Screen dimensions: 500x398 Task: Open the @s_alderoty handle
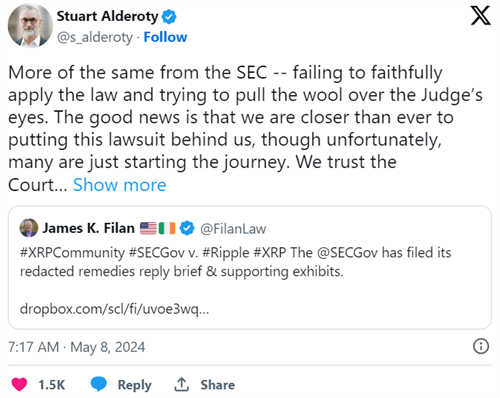pyautogui.click(x=95, y=37)
